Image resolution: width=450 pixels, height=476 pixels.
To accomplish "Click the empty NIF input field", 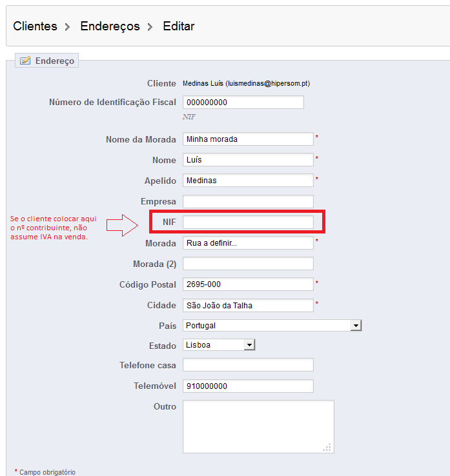I will tap(248, 222).
